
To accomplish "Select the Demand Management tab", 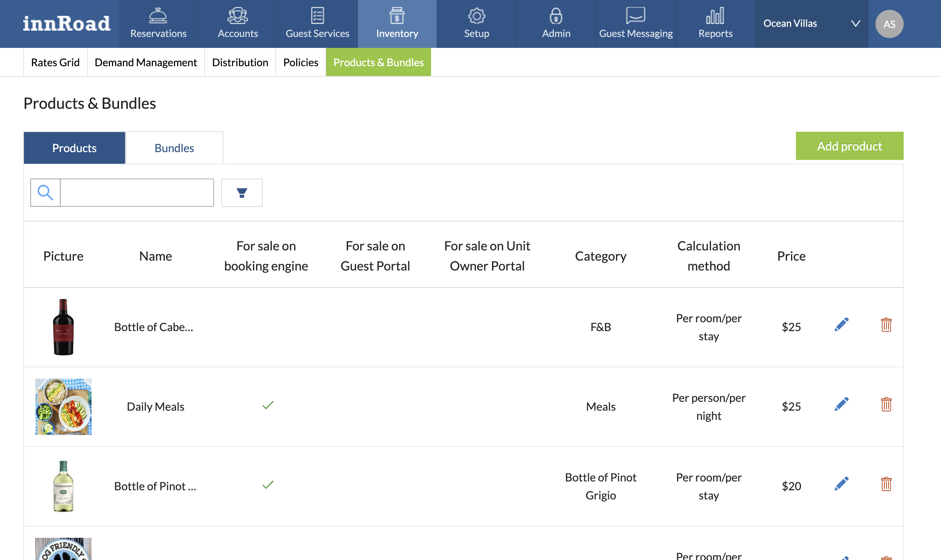I will click(146, 62).
